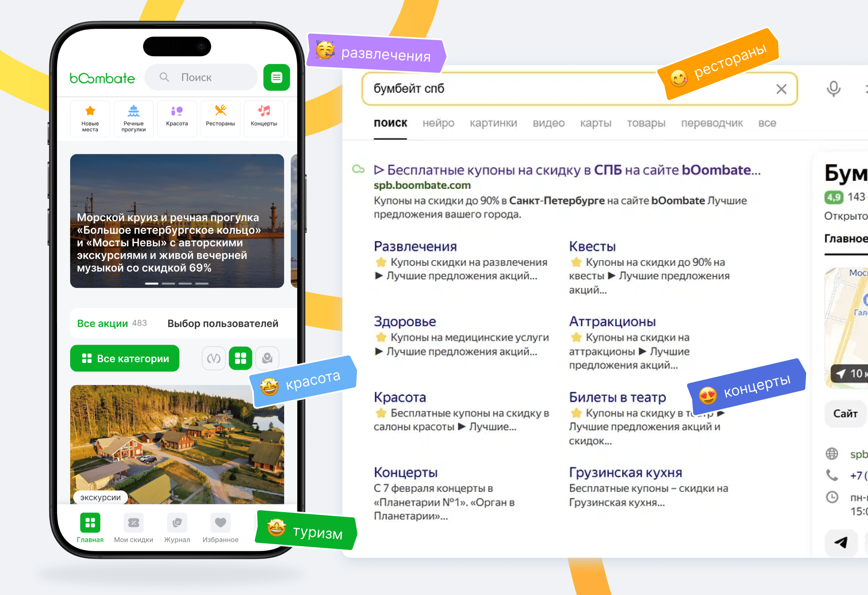Select the нейро tab
The height and width of the screenshot is (595, 868).
438,123
